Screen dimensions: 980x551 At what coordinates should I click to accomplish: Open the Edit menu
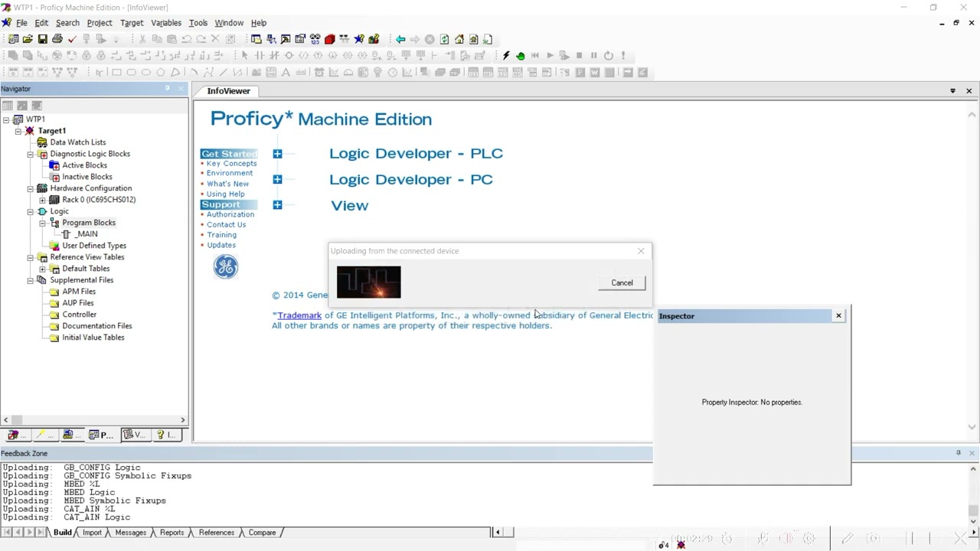click(41, 23)
